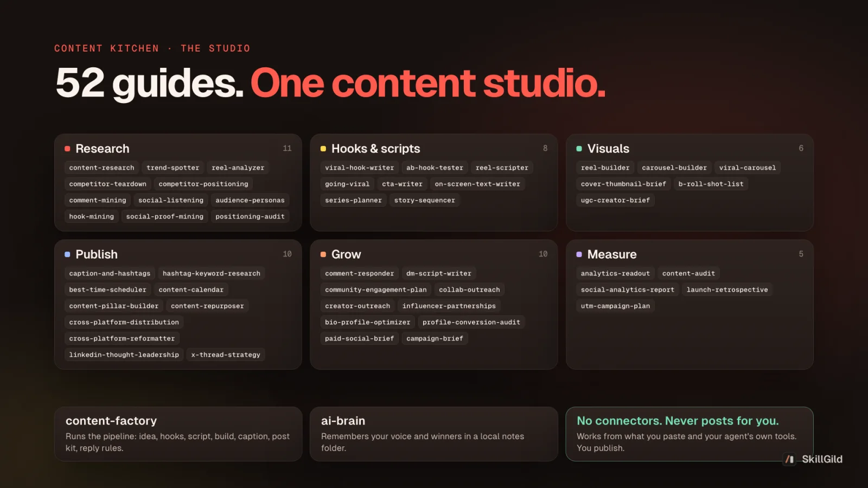Click the campaign-brief chip
The height and width of the screenshot is (488, 868).
[435, 338]
